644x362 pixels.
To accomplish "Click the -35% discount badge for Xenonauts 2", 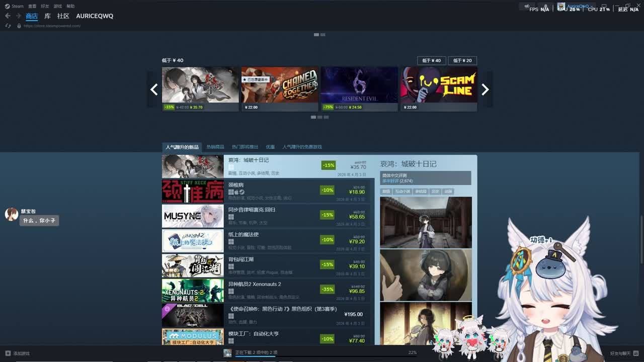I will coord(328,289).
